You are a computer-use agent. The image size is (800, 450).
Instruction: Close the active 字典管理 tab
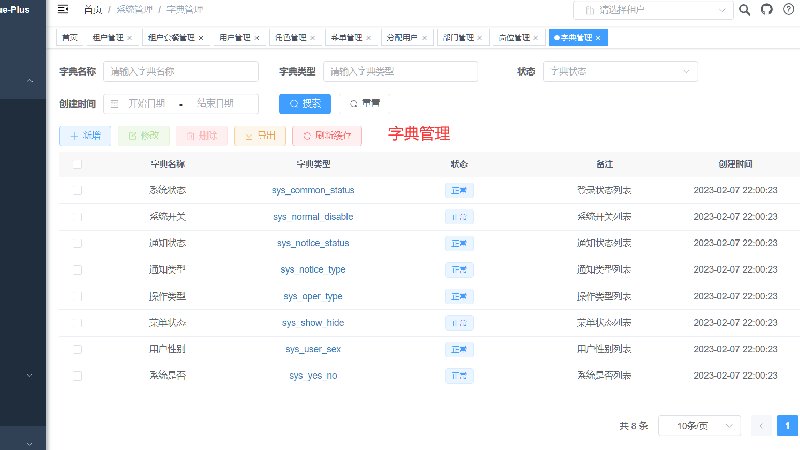(598, 38)
